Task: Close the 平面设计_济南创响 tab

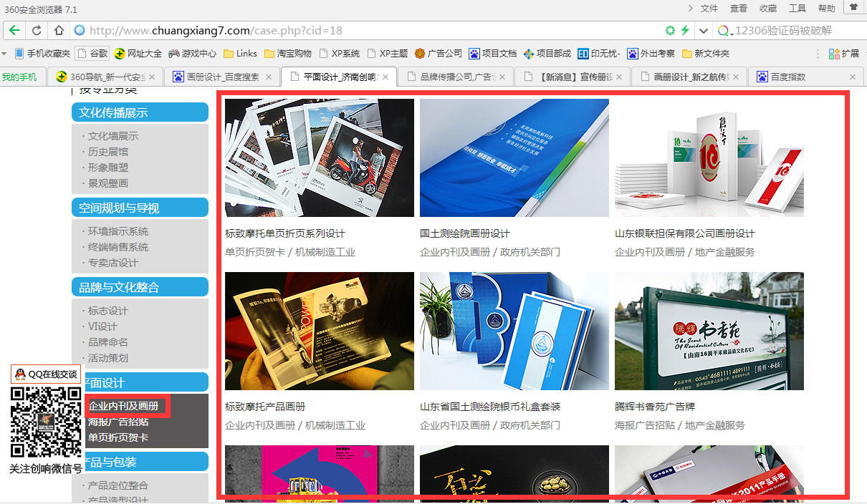Action: coord(385,77)
